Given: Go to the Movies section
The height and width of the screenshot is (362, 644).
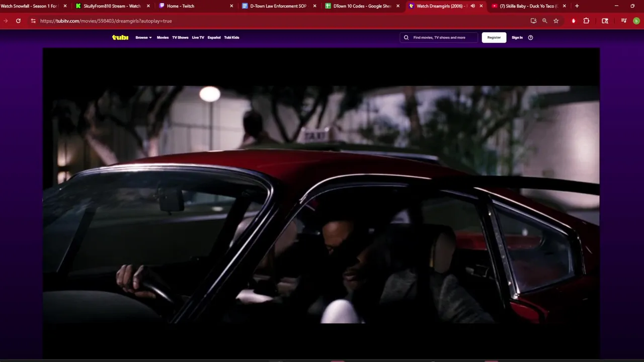Looking at the screenshot, I should pos(163,37).
